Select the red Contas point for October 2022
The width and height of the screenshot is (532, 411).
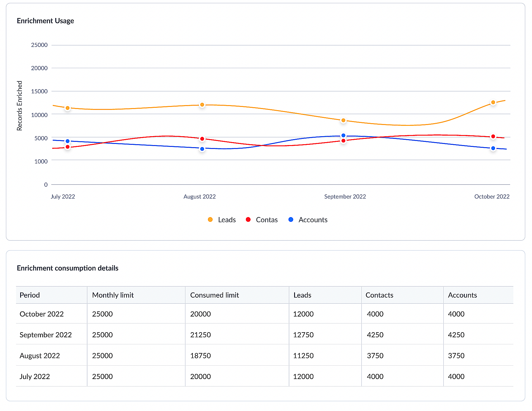tap(493, 137)
